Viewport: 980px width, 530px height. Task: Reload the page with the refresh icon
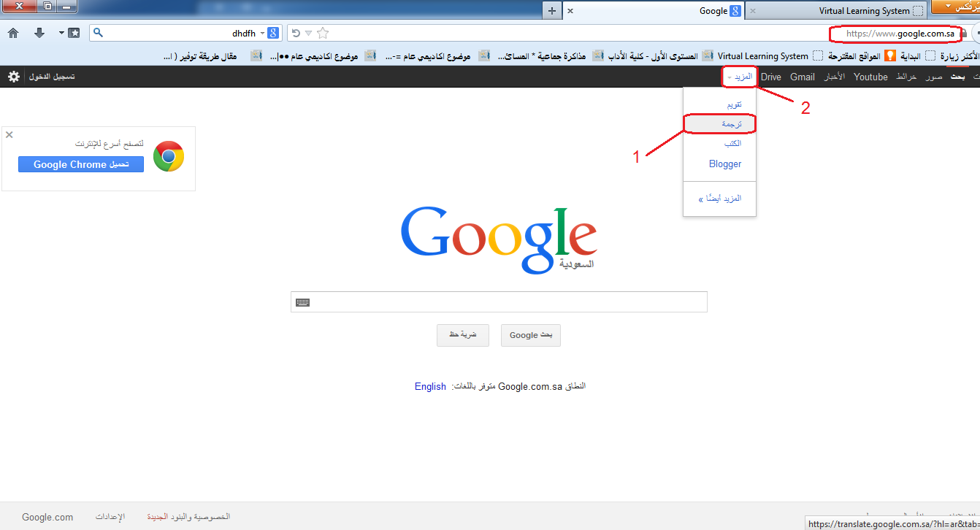click(x=296, y=33)
